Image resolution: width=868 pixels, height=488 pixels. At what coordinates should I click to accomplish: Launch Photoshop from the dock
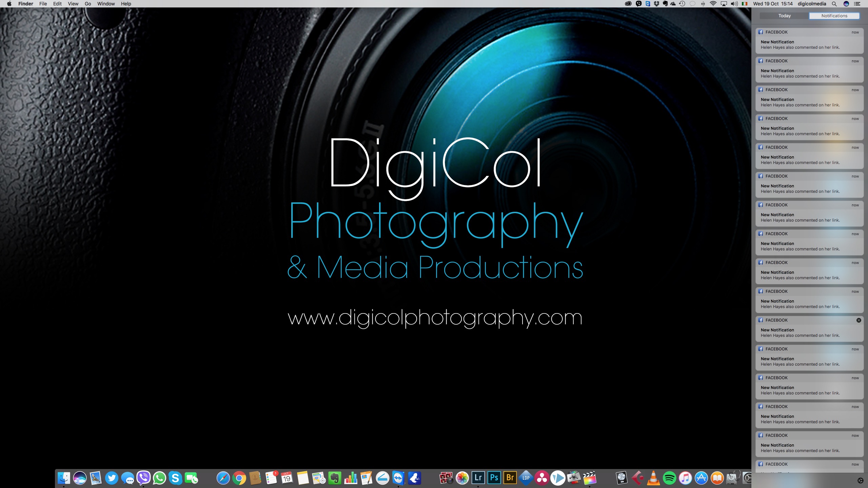pyautogui.click(x=494, y=478)
